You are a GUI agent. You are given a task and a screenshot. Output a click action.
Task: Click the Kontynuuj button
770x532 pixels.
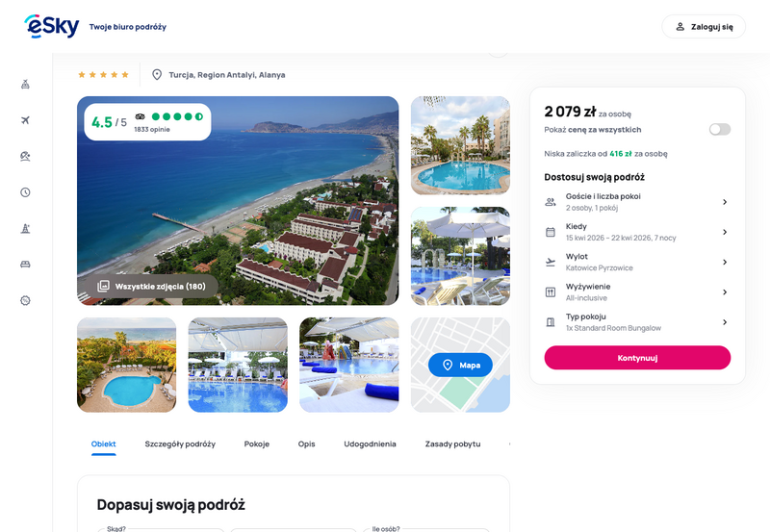(637, 358)
